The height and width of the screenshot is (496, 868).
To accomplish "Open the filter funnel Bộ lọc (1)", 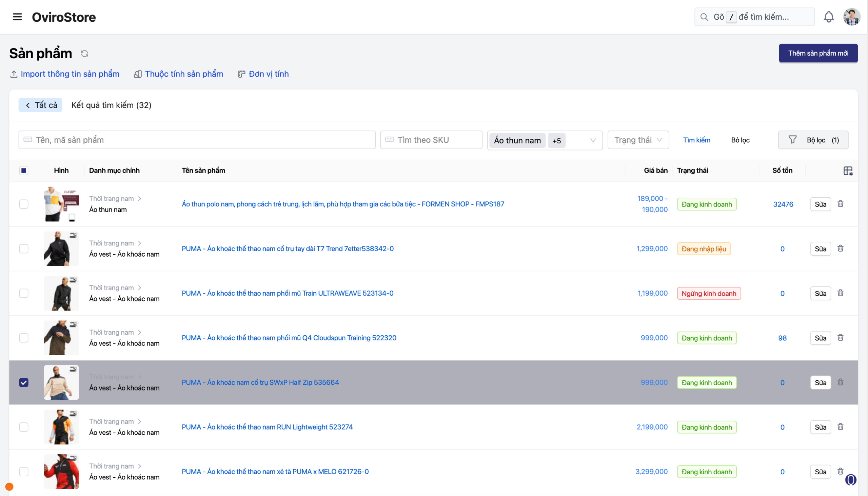I will point(813,140).
